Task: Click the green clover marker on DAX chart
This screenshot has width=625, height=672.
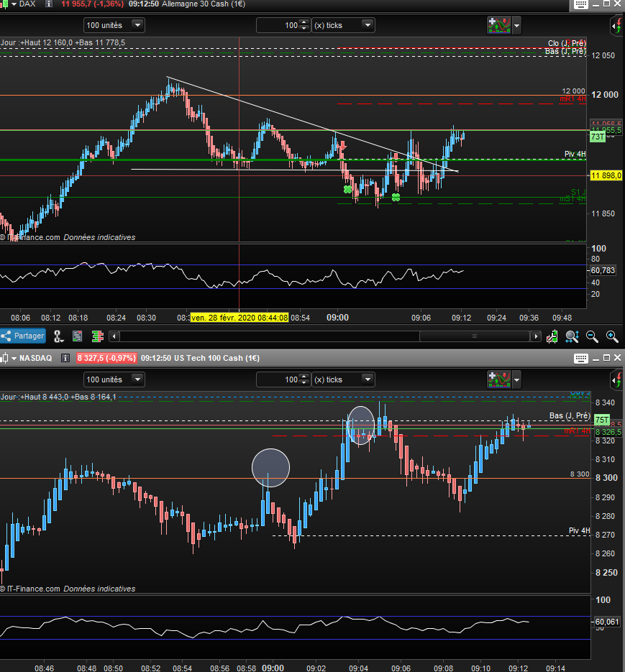Action: coord(348,190)
